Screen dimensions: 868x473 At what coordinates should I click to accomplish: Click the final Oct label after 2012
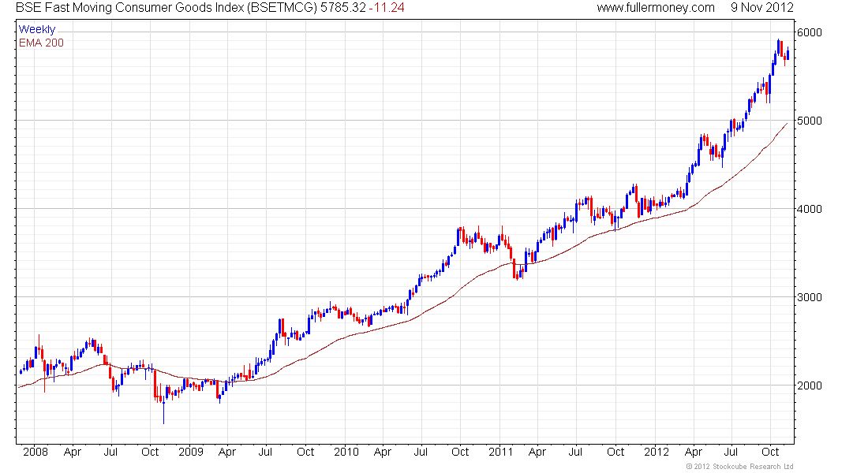tap(771, 452)
